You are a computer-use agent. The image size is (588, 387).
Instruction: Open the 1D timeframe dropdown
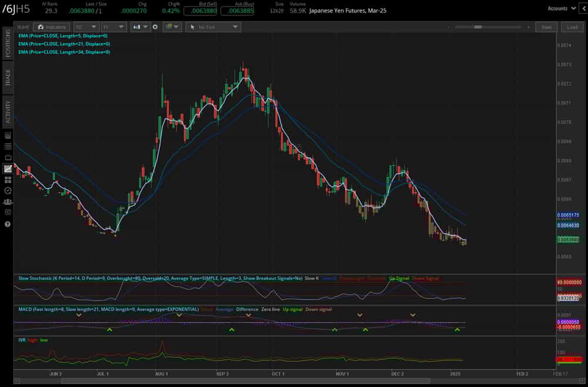click(x=87, y=26)
